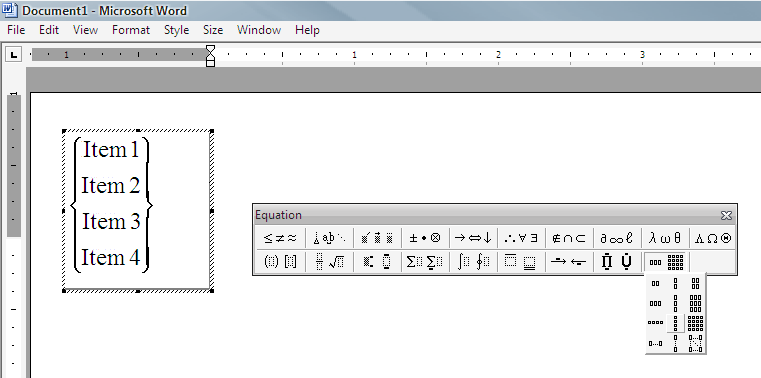Open the set theory symbols palette

click(569, 238)
